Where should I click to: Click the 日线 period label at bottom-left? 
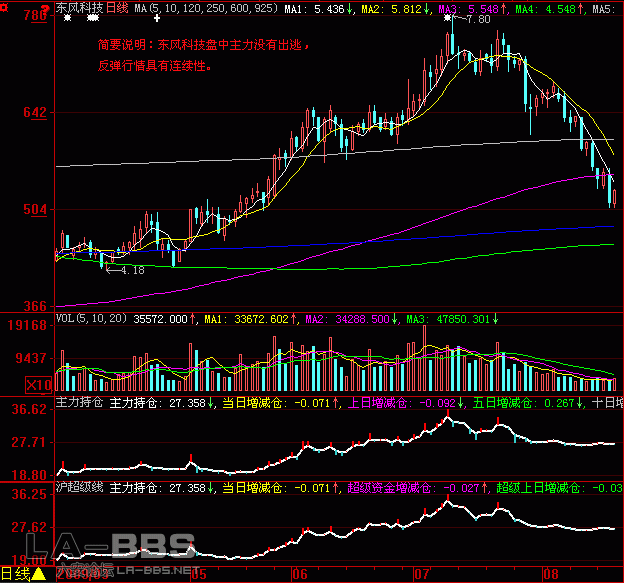[x=16, y=574]
